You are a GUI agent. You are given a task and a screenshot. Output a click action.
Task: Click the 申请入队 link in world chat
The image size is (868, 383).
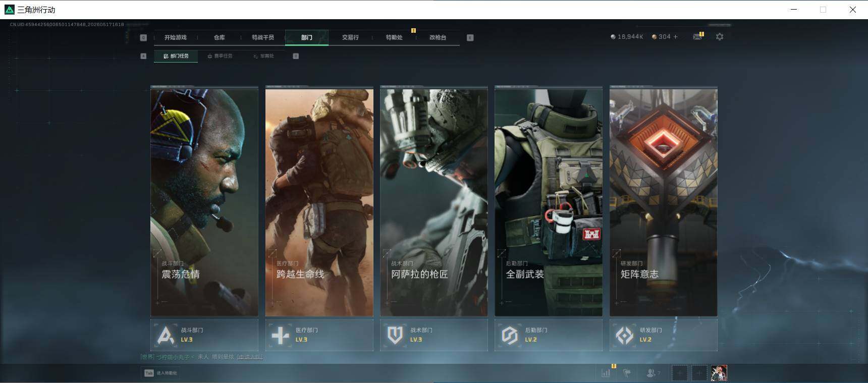click(250, 357)
